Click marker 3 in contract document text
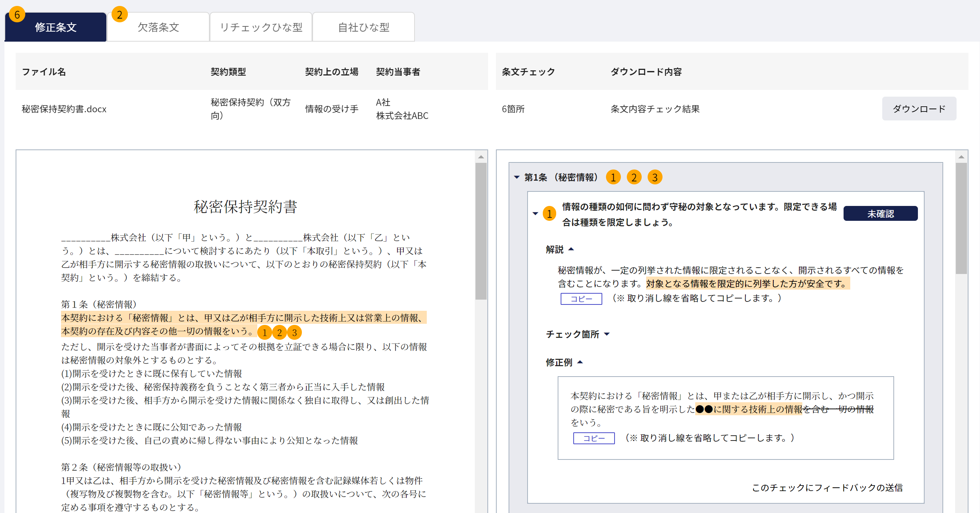The height and width of the screenshot is (513, 980). [294, 332]
